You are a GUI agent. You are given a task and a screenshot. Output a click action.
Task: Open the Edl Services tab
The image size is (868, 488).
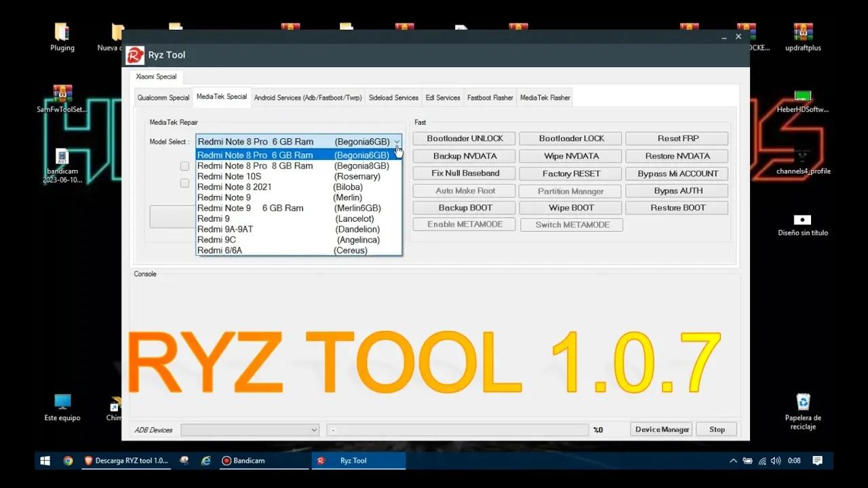[442, 97]
